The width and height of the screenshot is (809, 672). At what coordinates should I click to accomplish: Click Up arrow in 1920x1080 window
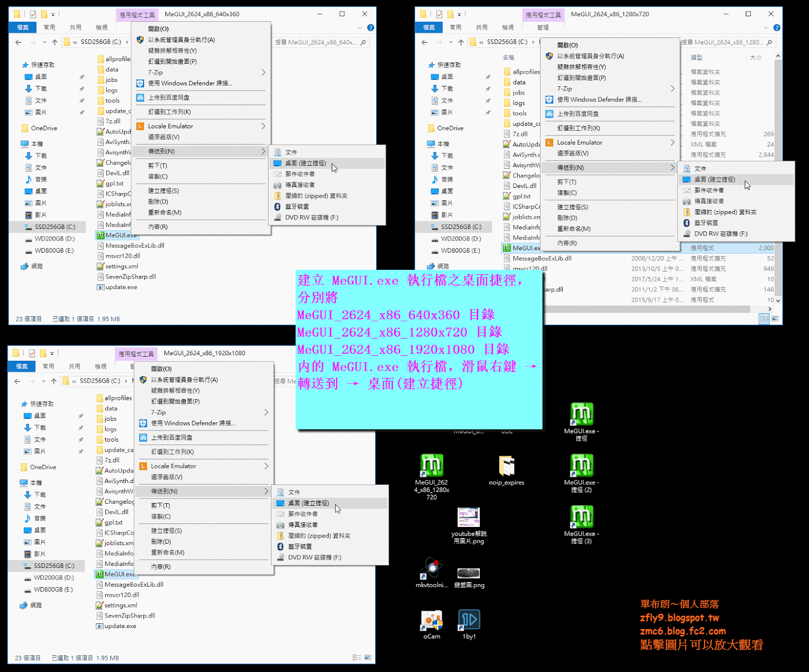(x=54, y=381)
